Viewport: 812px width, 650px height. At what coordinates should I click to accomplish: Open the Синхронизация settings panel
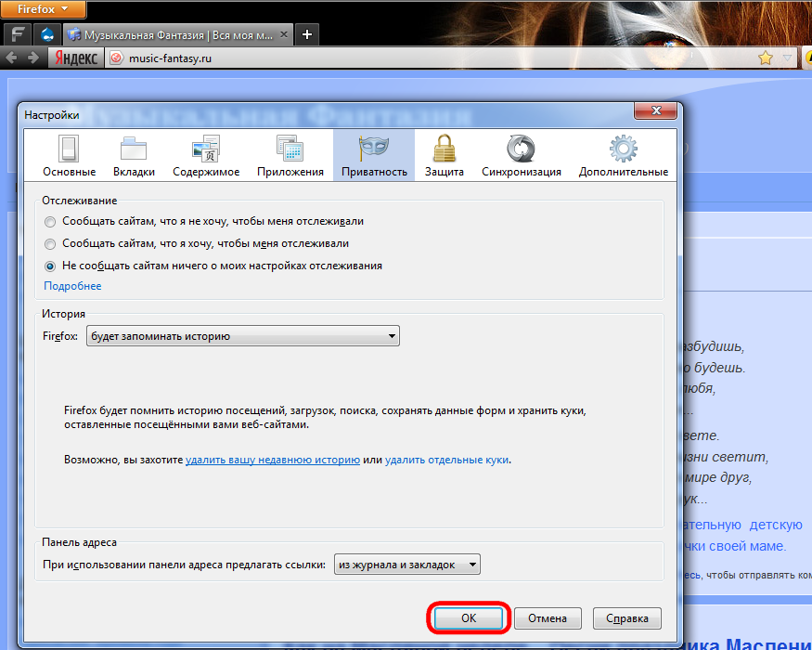coord(521,155)
